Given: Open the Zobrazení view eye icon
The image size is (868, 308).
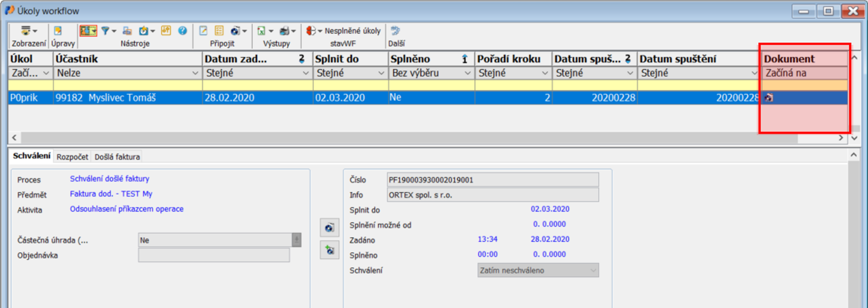Looking at the screenshot, I should coord(25,31).
